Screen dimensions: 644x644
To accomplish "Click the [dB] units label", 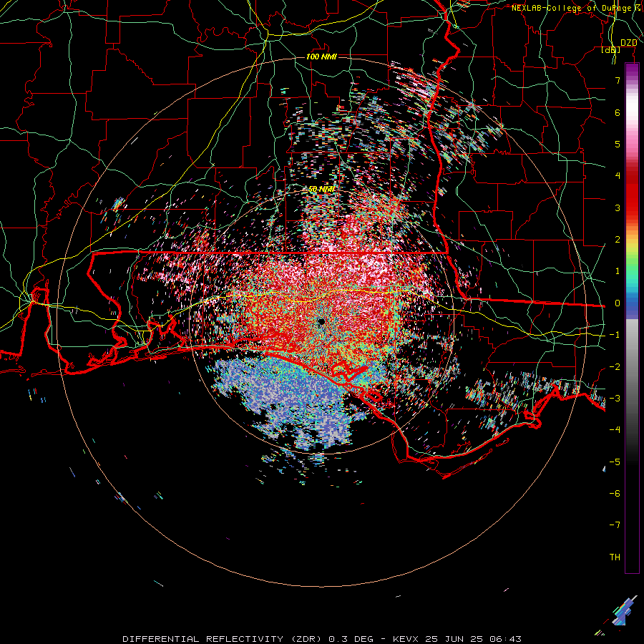I will (611, 50).
